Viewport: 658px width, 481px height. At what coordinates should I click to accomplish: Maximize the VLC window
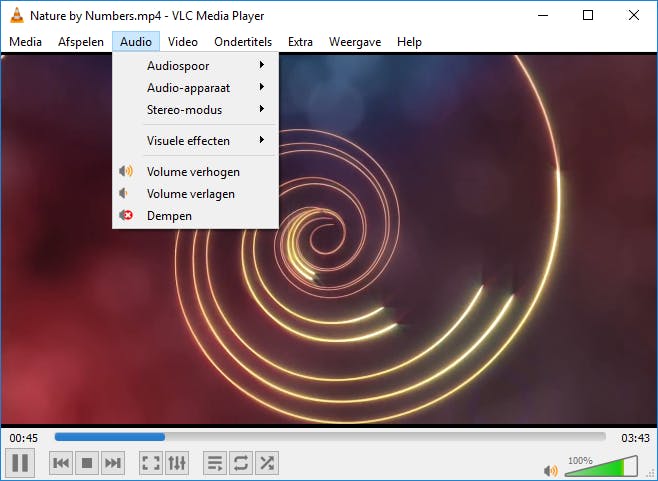pyautogui.click(x=588, y=16)
